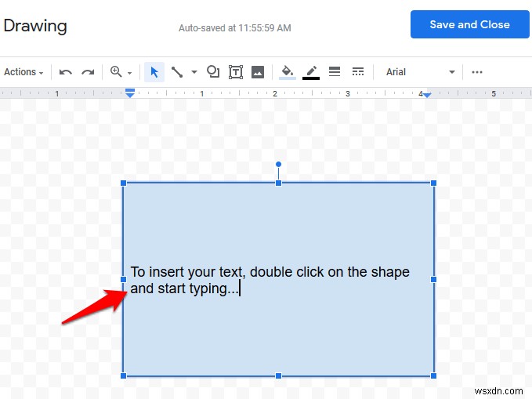Expand the line type dropdown arrow

[x=194, y=72]
